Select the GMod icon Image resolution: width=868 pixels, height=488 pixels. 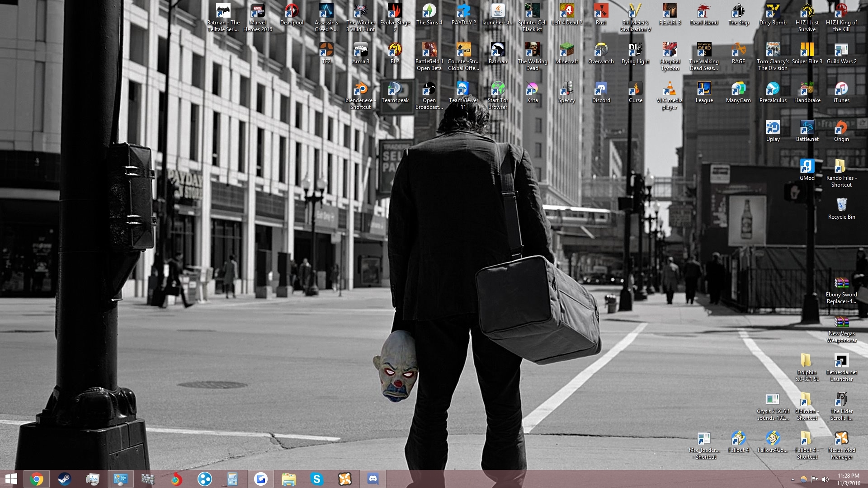[x=807, y=170]
